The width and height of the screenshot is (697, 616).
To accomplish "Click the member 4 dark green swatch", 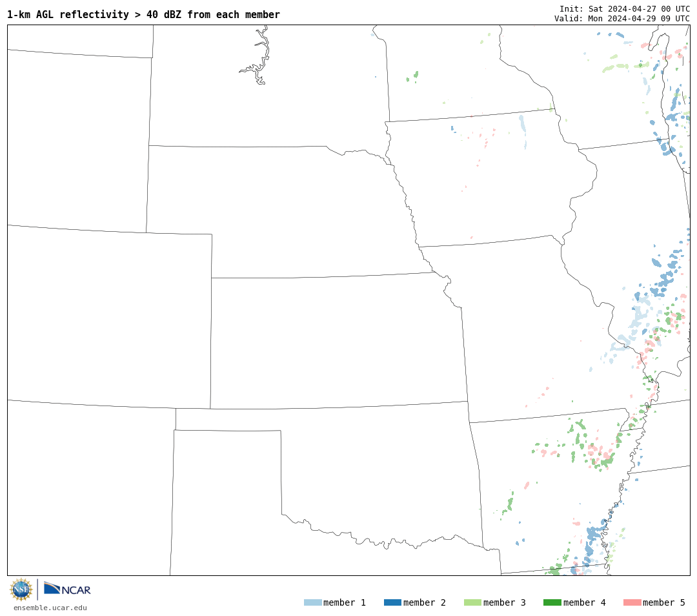I will [552, 602].
